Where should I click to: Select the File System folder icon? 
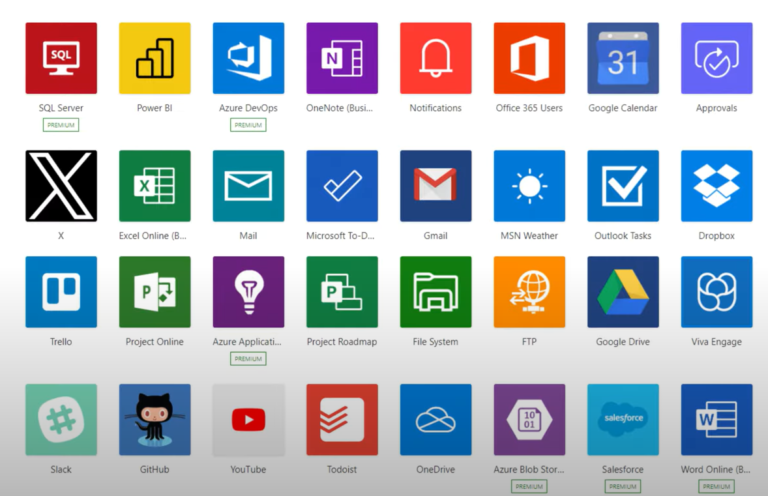(435, 292)
